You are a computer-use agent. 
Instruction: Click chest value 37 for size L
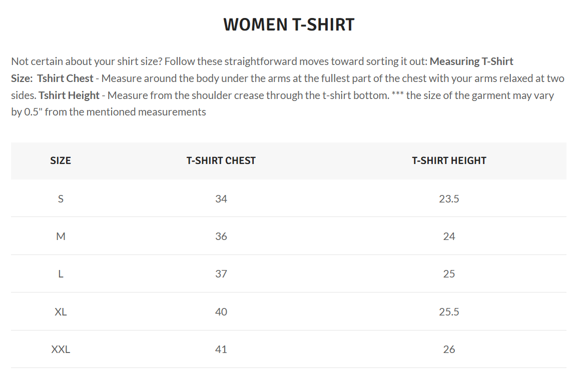[221, 274]
